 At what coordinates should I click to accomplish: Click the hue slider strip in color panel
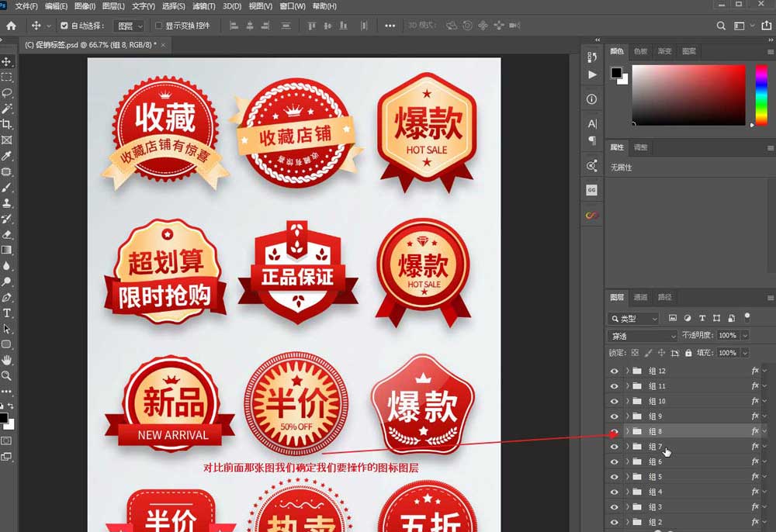760,94
